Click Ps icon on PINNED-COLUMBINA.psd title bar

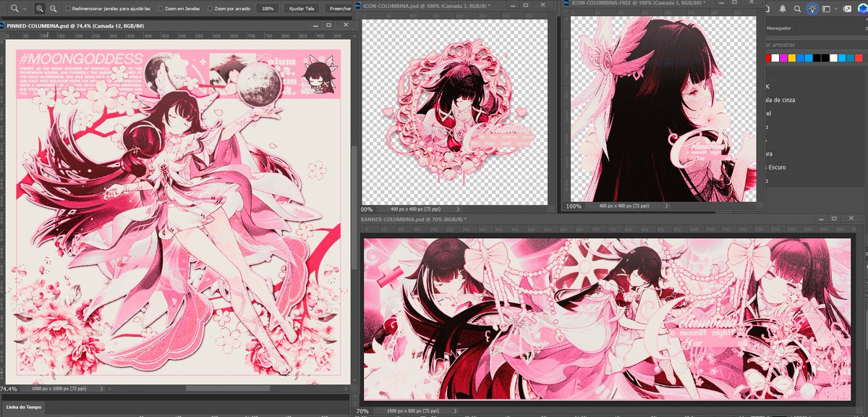2,25
